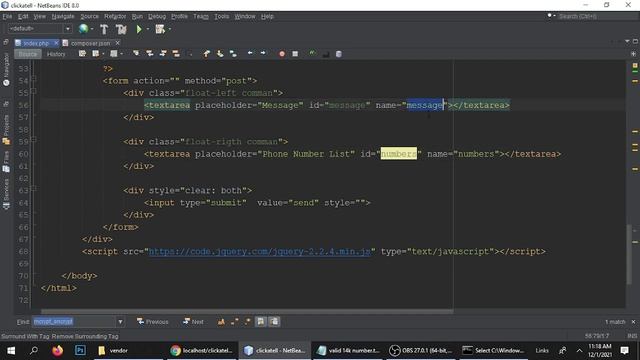Open the Forward button dropdown arrow
This screenshot has height=360, width=640.
pyautogui.click(x=122, y=54)
